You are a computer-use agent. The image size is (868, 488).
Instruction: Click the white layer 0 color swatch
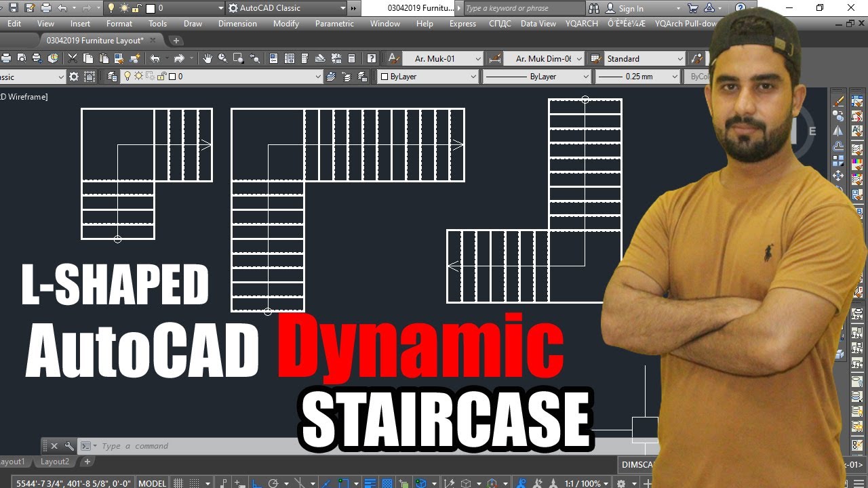[173, 77]
